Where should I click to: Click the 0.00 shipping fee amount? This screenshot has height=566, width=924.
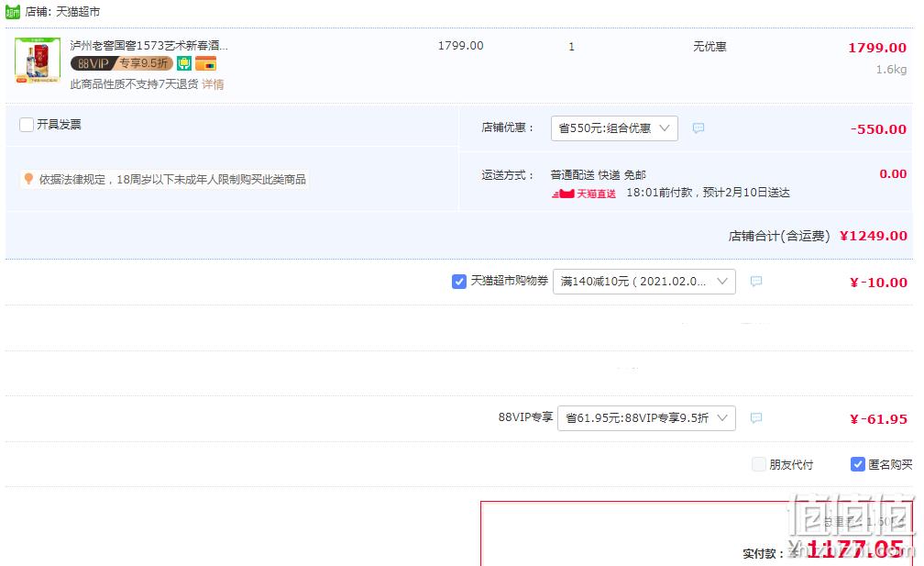pos(893,174)
